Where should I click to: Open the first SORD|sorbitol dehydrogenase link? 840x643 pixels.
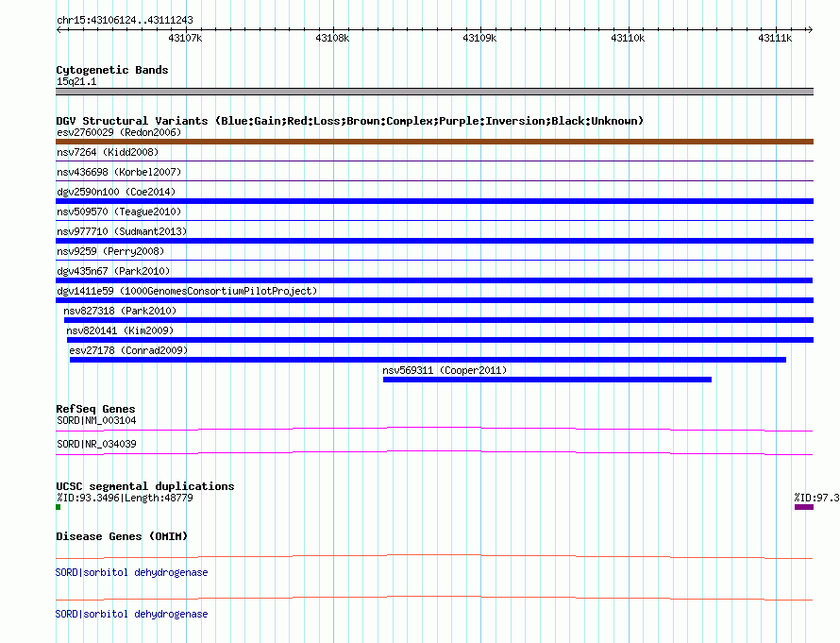pyautogui.click(x=132, y=572)
